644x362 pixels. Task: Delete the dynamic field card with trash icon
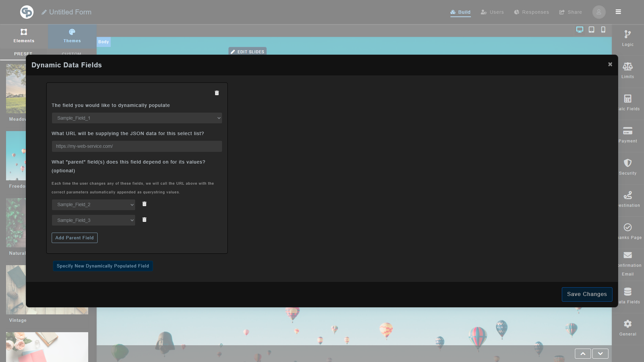(x=217, y=93)
